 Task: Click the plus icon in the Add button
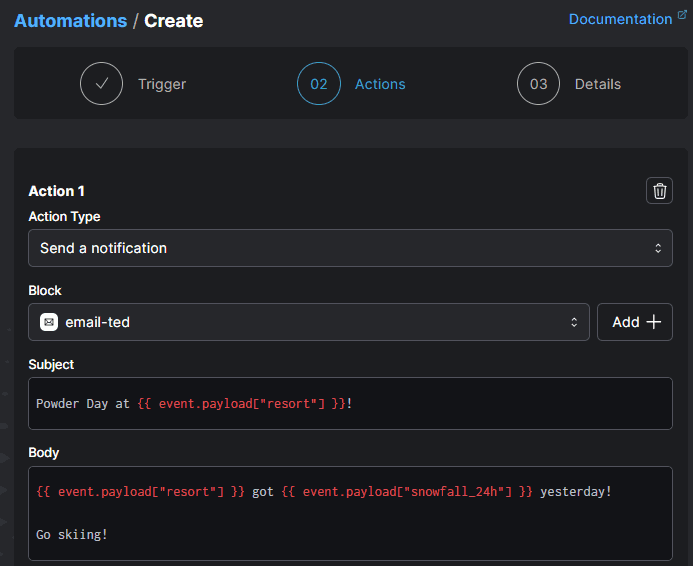[653, 322]
